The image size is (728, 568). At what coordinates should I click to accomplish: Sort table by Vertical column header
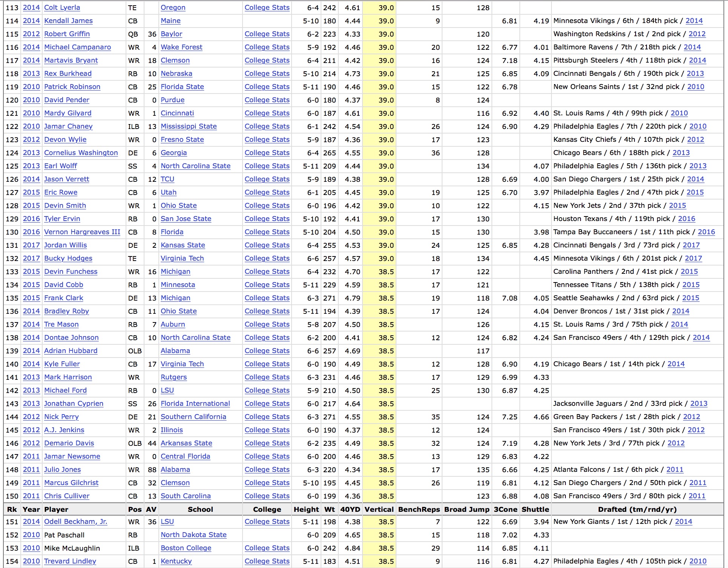coord(379,509)
